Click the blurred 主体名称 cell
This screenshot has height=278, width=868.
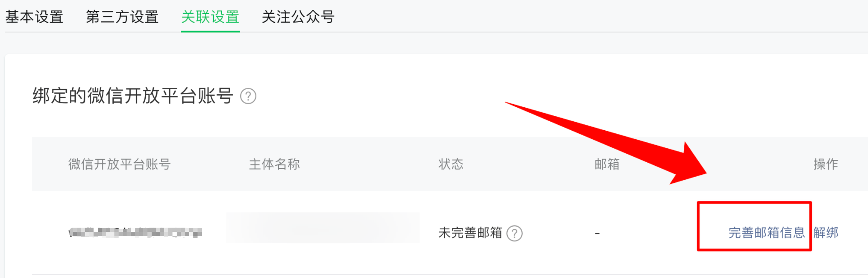coord(323,227)
